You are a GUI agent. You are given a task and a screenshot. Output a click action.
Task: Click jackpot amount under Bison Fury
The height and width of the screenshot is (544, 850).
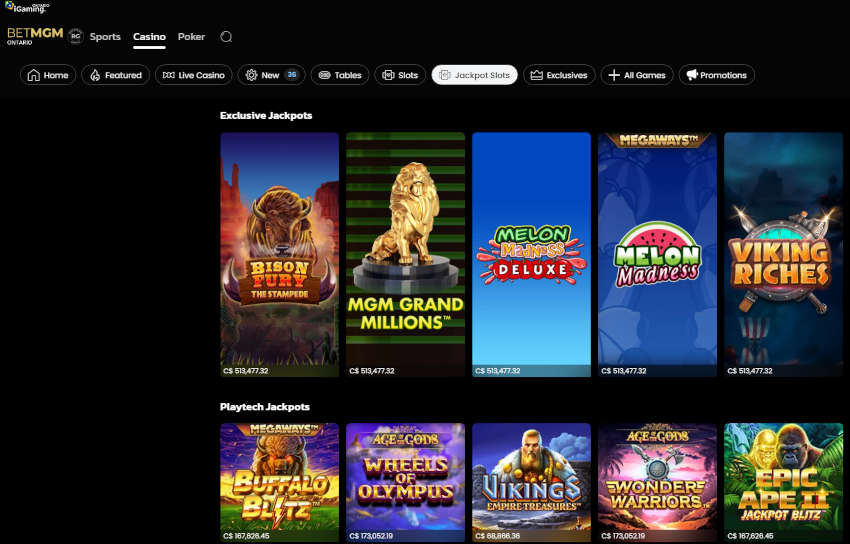click(246, 371)
